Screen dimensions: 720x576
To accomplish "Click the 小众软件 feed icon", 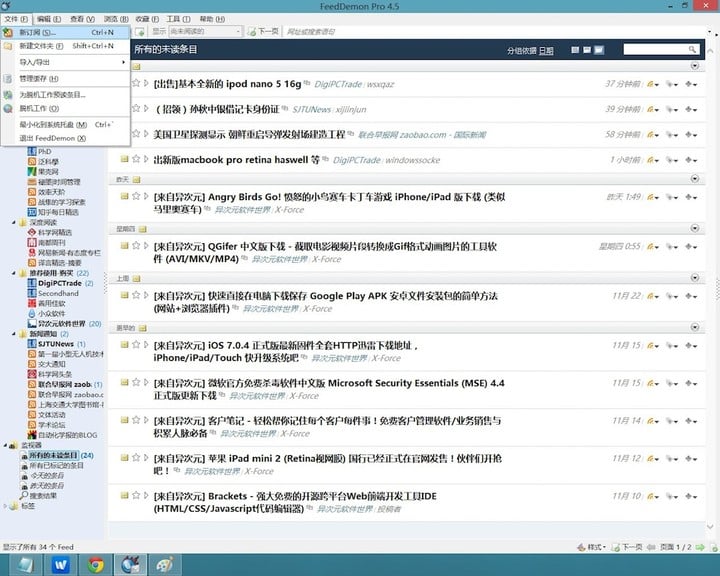I will tap(32, 313).
